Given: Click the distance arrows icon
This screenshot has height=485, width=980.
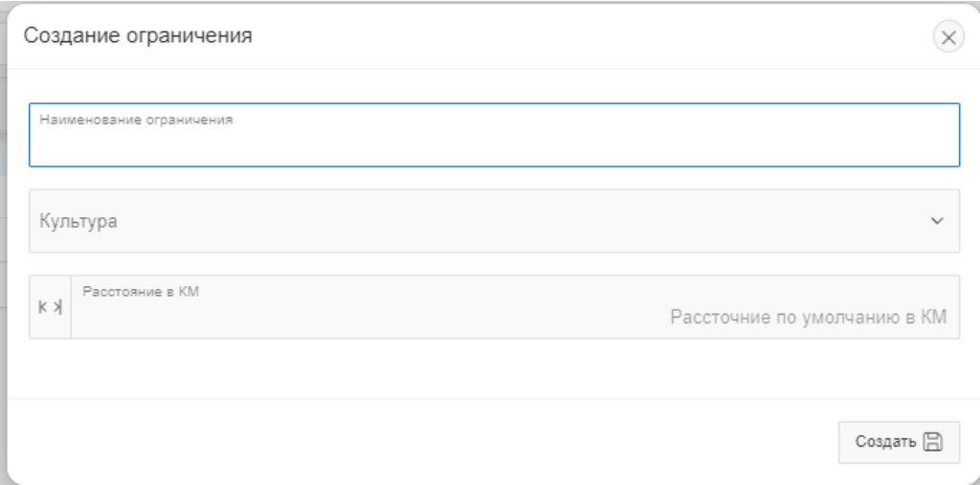Looking at the screenshot, I should pyautogui.click(x=50, y=307).
